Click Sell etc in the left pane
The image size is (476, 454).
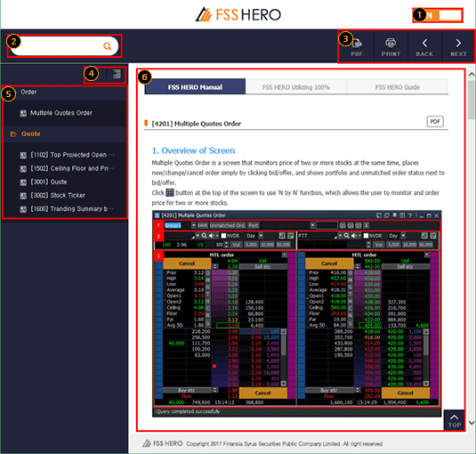tap(262, 266)
